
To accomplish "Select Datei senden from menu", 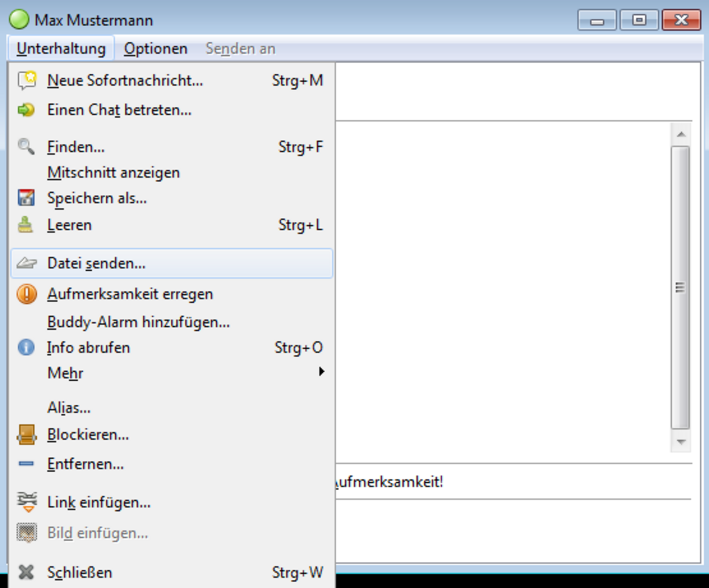I will pos(96,264).
